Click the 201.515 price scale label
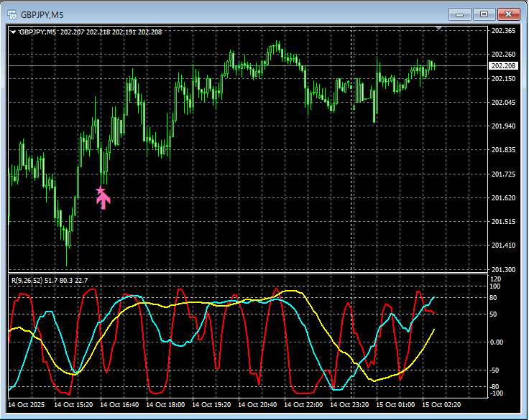 [503, 221]
